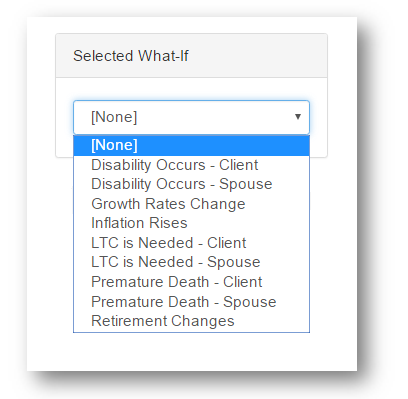Click the dropdown arrow of What-If selector

tap(298, 117)
